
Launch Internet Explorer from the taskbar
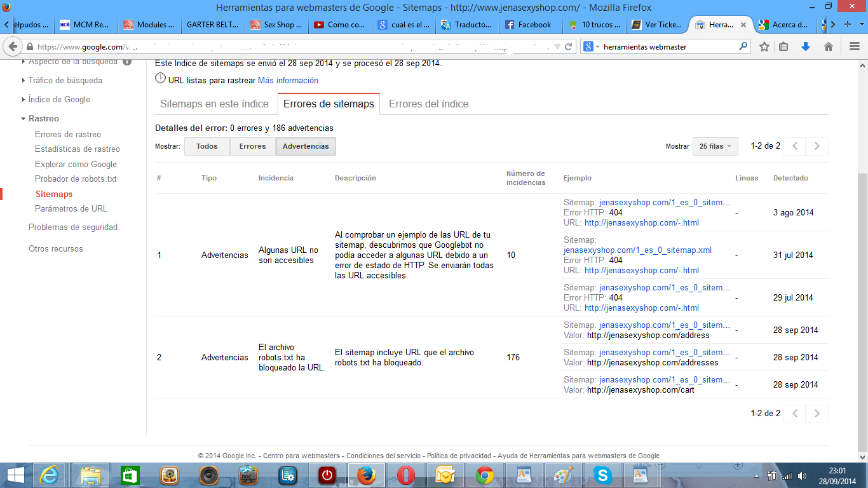(50, 475)
